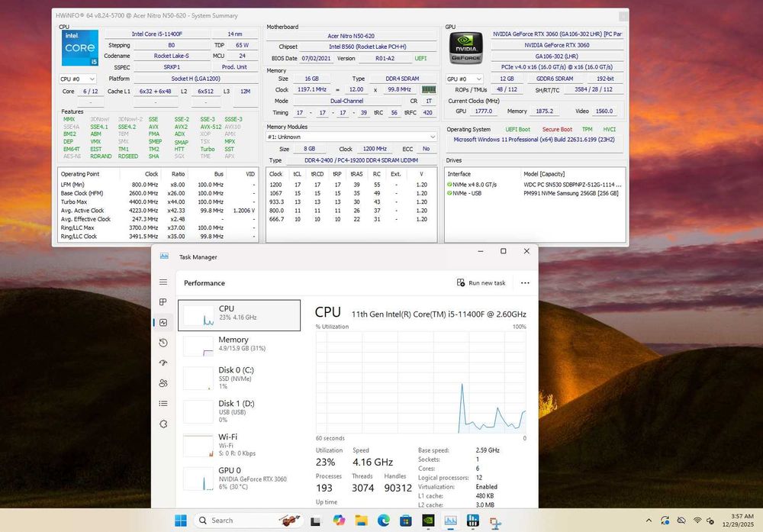
Task: Click the 'LFM (Min)' operating point row
Action: (158, 185)
